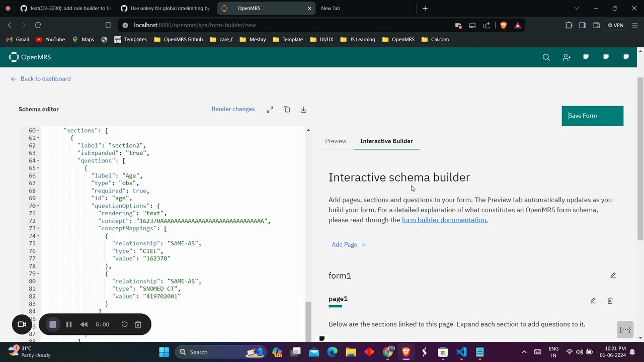Open browser extensions puzzle icon
This screenshot has height=362, width=644.
(569, 25)
